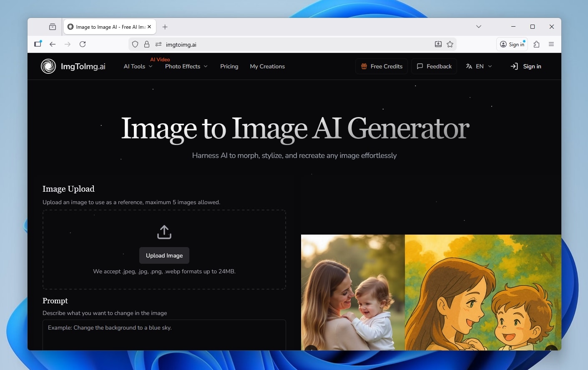Open the browser extensions puzzle icon
Screen dimensions: 588x370
click(x=537, y=44)
